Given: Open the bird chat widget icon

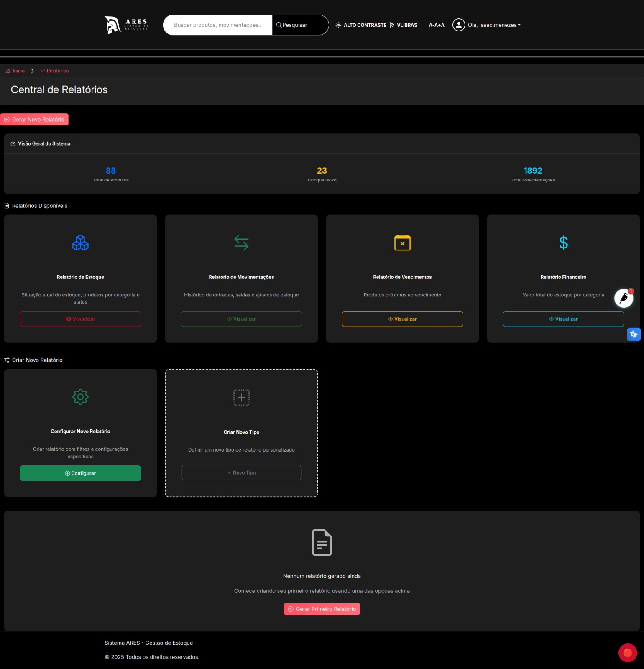Looking at the screenshot, I should point(624,298).
